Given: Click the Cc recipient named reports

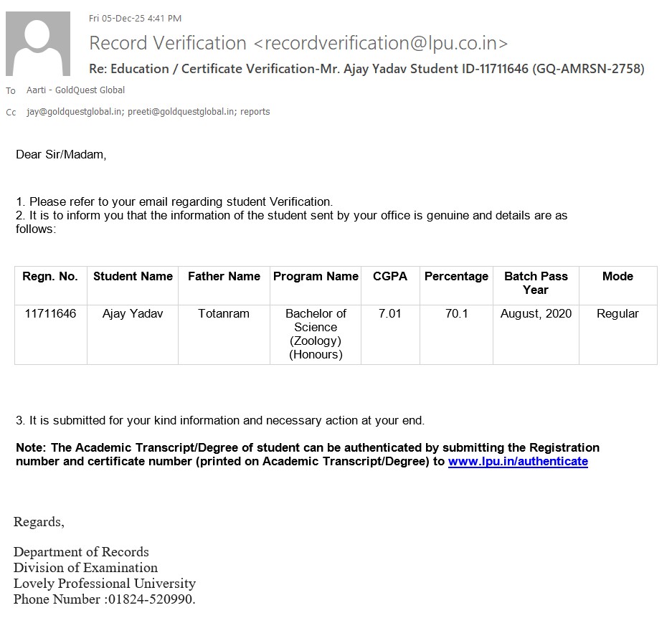Looking at the screenshot, I should [255, 112].
